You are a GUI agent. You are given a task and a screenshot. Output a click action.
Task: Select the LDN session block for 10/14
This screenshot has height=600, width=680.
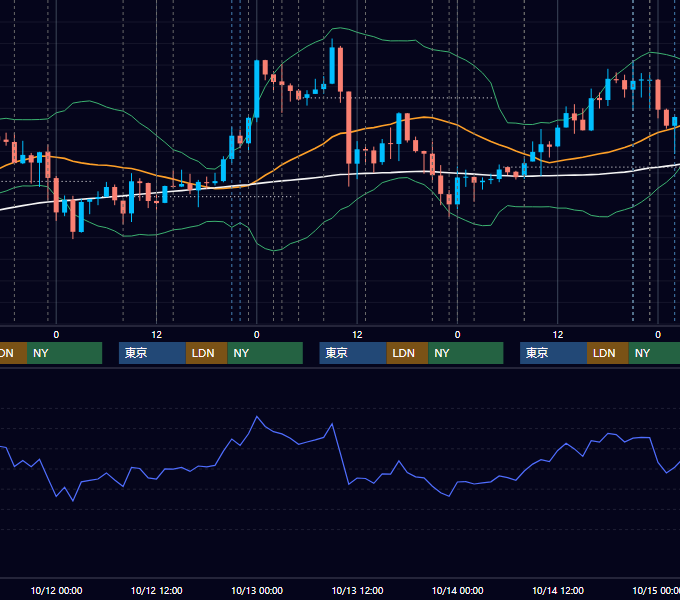[608, 353]
